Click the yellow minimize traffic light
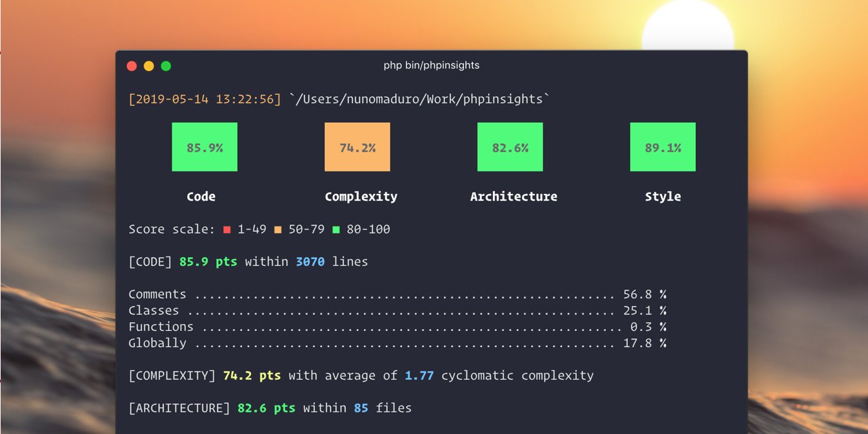The height and width of the screenshot is (434, 868). click(x=149, y=66)
